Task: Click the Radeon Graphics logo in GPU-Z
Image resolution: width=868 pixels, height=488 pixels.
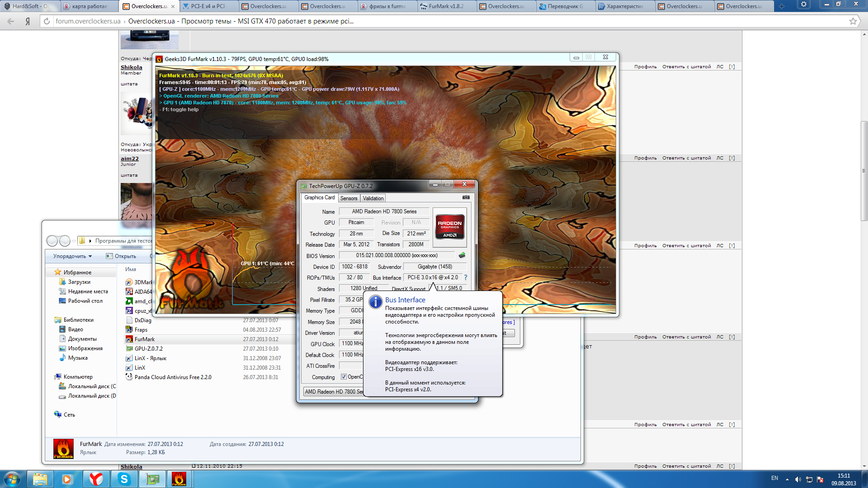Action: click(449, 227)
